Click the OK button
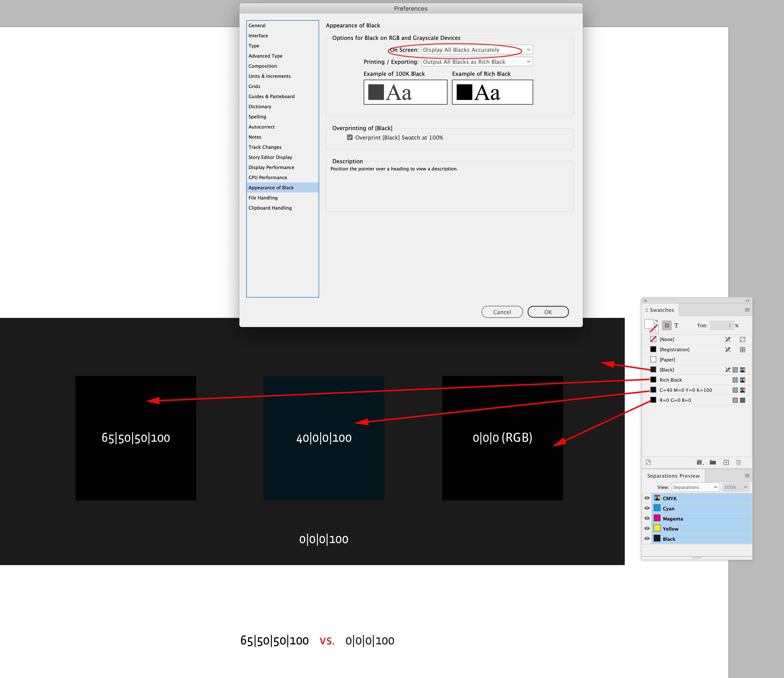Viewport: 784px width, 678px height. pos(548,312)
